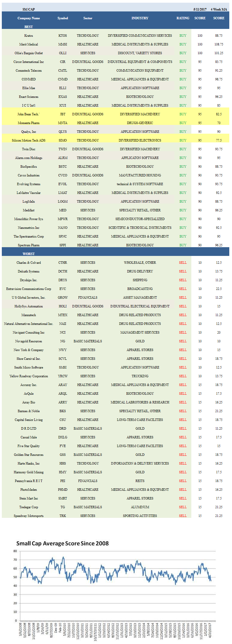
Task: Select the CMTL symbol
Action: (63, 70)
